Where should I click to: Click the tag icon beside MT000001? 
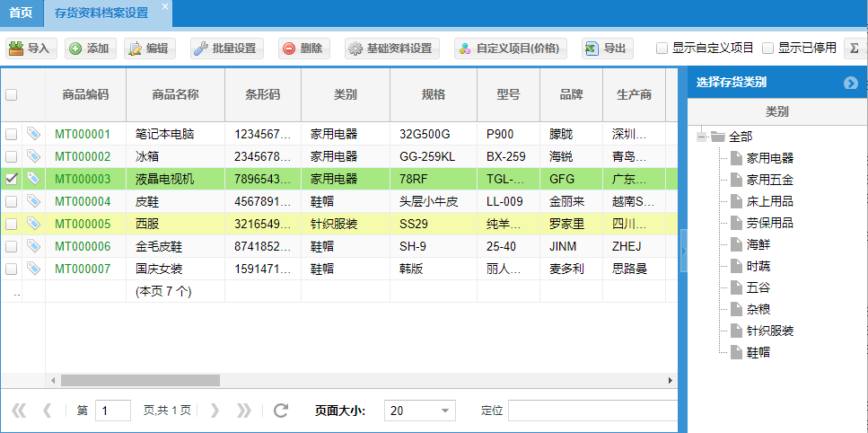click(33, 134)
